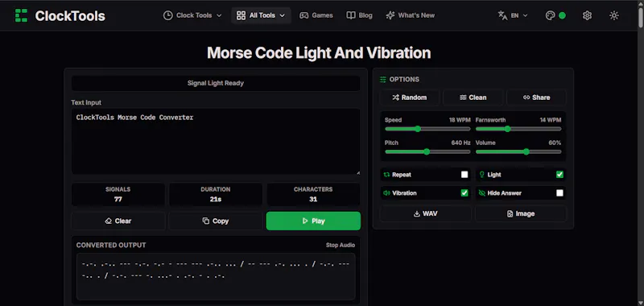Click the Clean button

point(473,97)
